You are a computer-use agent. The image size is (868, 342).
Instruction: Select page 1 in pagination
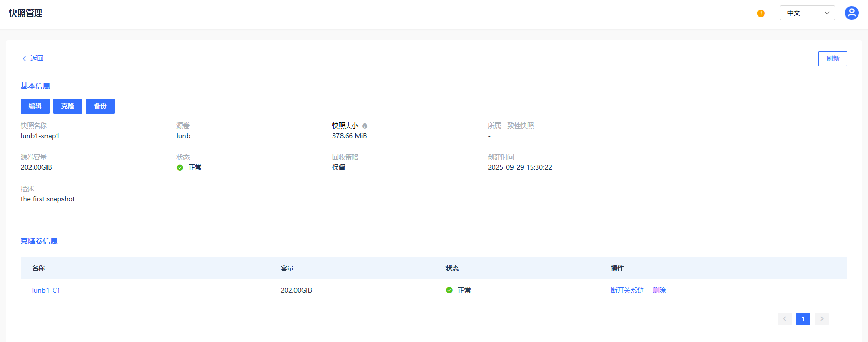coord(803,319)
